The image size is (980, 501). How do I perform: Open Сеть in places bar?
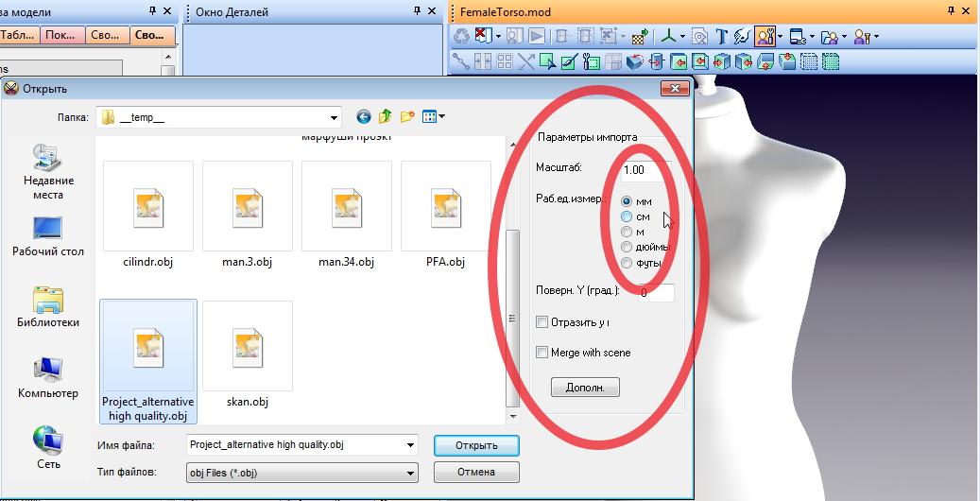point(48,448)
